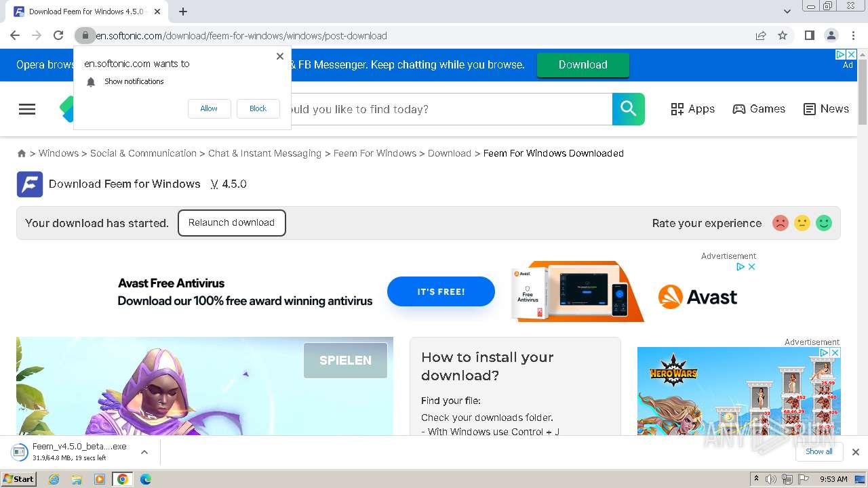Open the Games section
Screen dimensions: 868x488
coord(759,109)
